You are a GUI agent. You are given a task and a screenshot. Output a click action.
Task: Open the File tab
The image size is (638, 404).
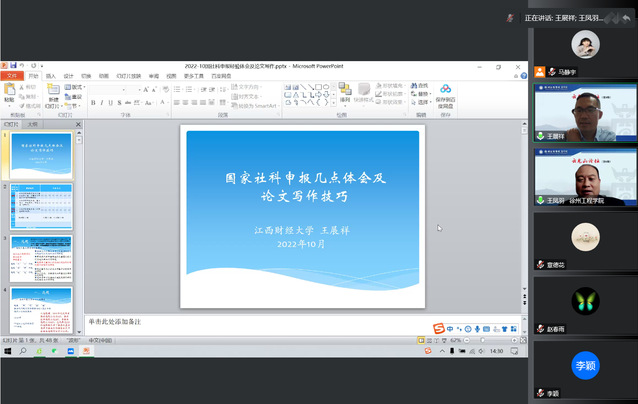(x=11, y=75)
